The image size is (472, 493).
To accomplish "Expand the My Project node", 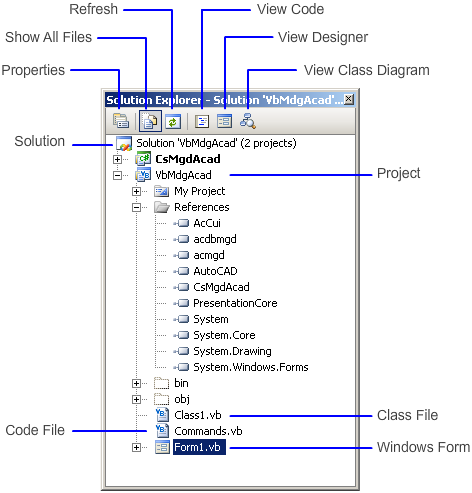I will [136, 191].
